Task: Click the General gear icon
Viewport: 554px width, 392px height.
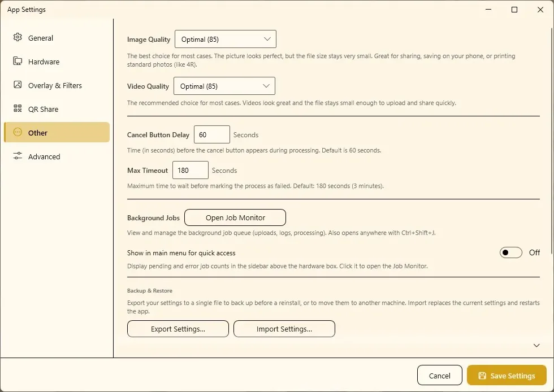Action: click(18, 37)
